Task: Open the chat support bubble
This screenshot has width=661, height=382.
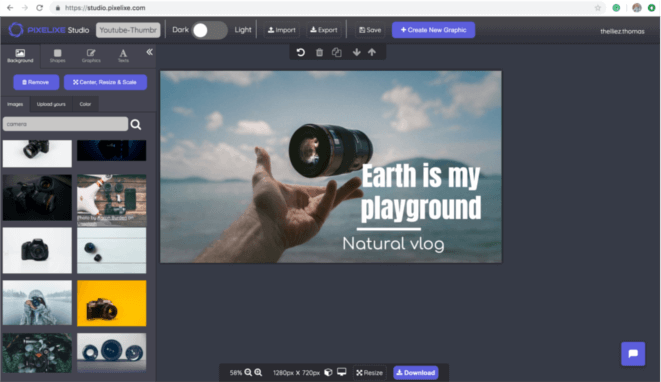Action: coord(633,354)
